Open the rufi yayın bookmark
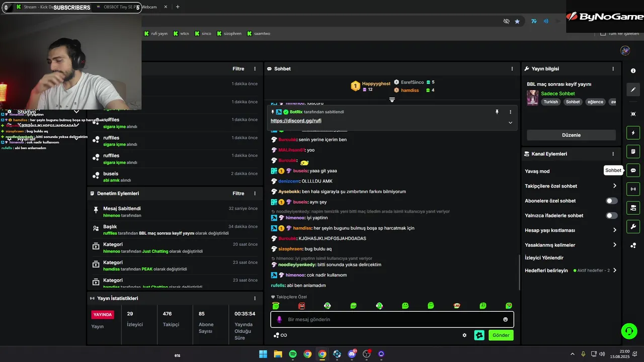The height and width of the screenshot is (362, 644). 155,34
